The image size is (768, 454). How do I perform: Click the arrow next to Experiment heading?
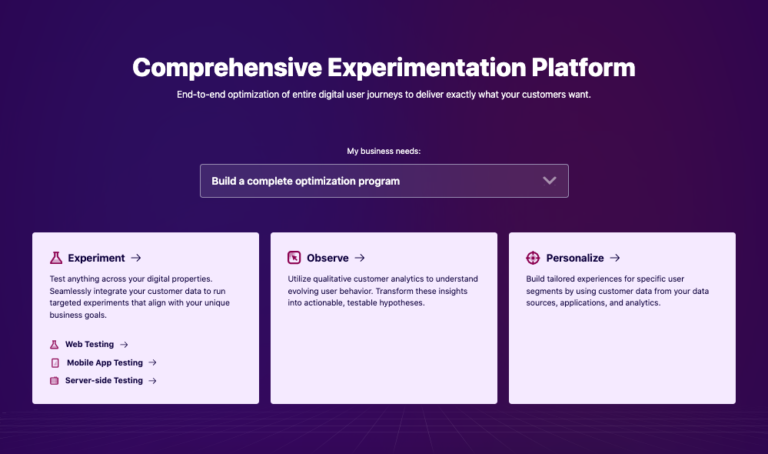(136, 258)
